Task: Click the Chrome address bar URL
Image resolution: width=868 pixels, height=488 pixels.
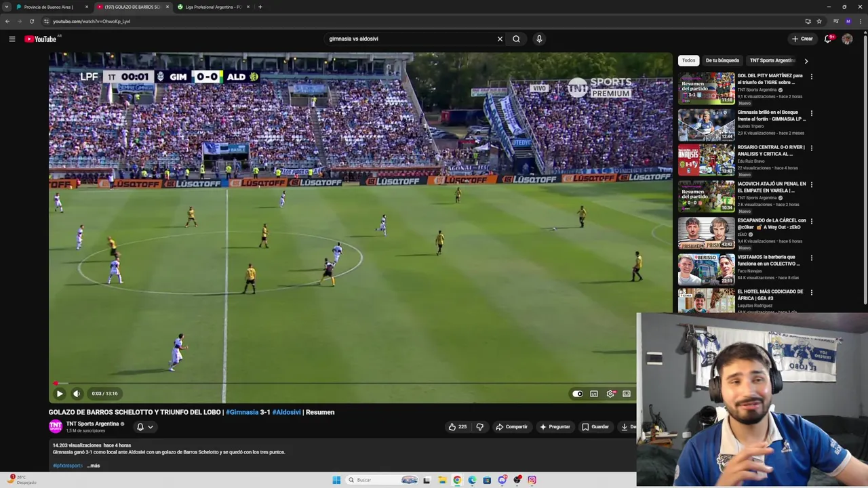Action: 92,21
